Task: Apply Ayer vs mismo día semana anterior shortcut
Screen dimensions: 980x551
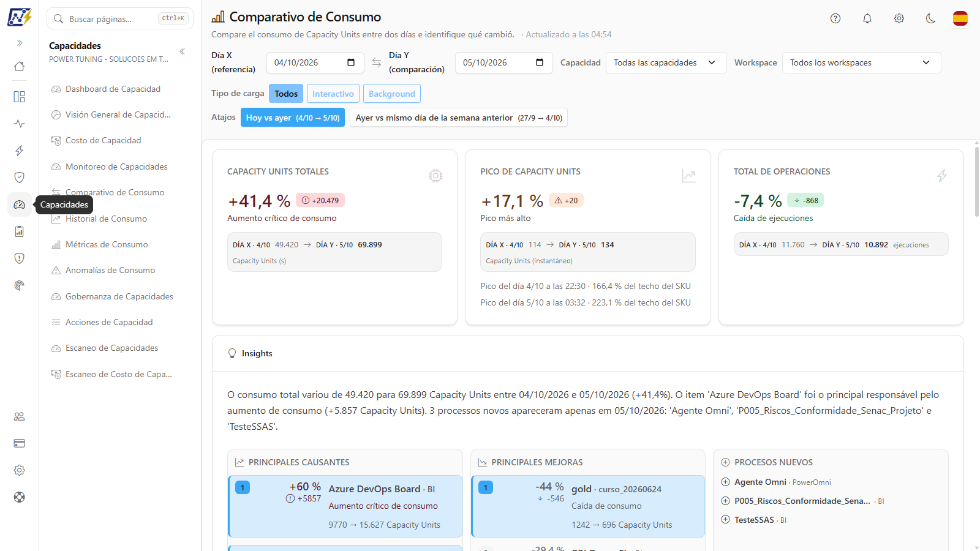Action: 459,118
